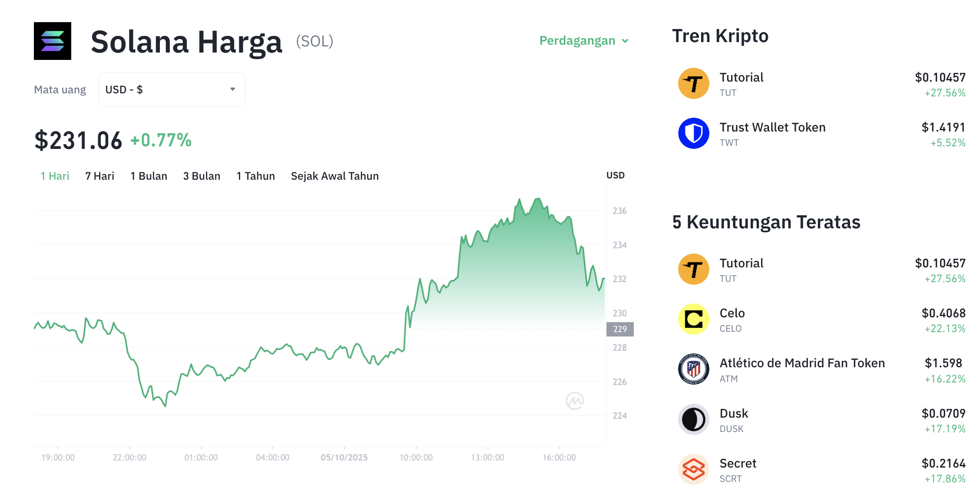This screenshot has height=501, width=980.
Task: Select the 1 Tahun time range
Action: coord(255,176)
